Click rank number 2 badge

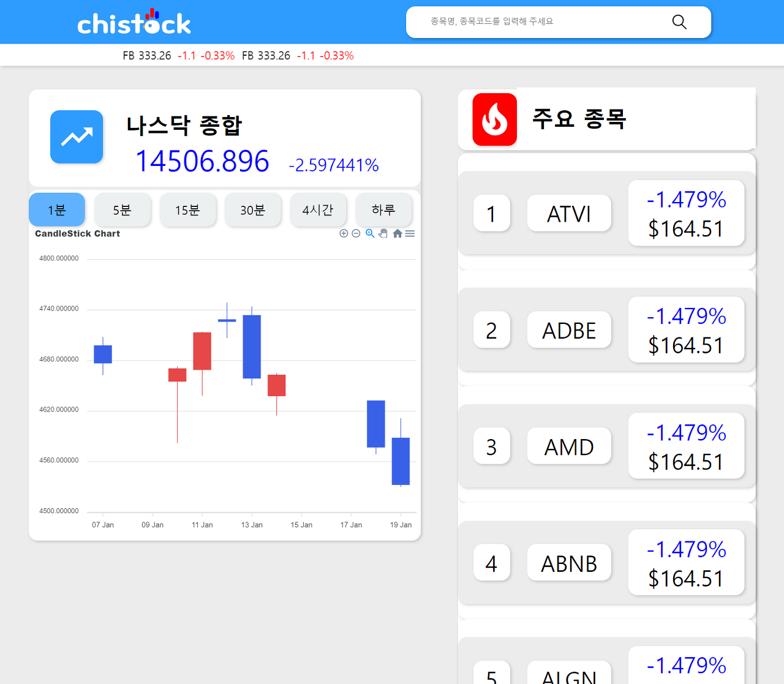coord(491,330)
